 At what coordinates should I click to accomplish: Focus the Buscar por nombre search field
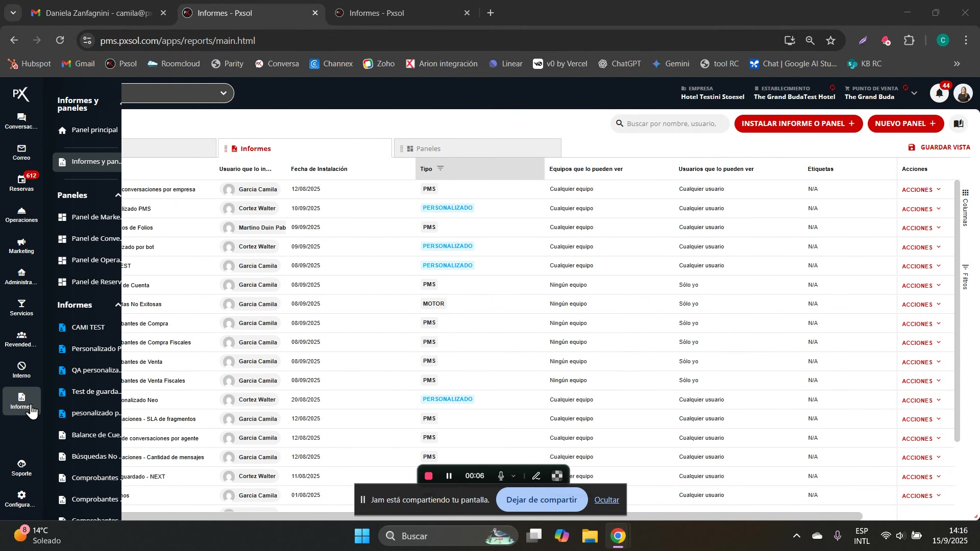pos(671,123)
